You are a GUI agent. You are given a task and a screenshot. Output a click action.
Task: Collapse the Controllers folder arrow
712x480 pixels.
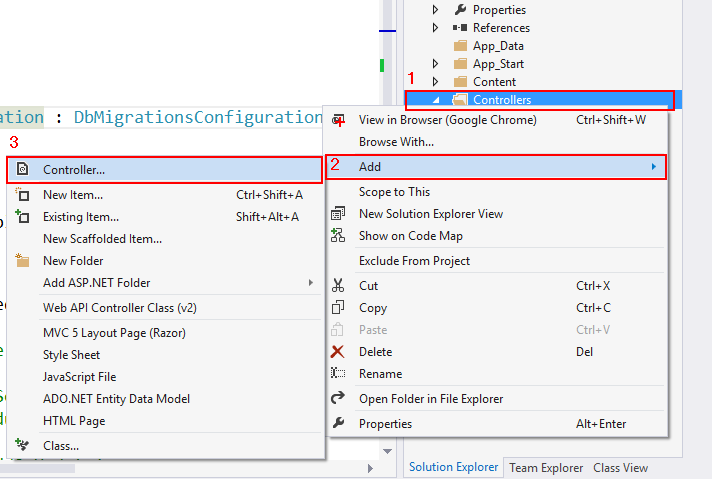coord(437,100)
